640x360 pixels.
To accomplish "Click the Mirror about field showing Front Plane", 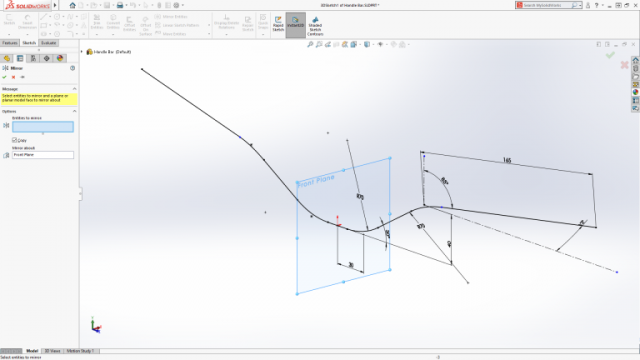I will [x=43, y=155].
